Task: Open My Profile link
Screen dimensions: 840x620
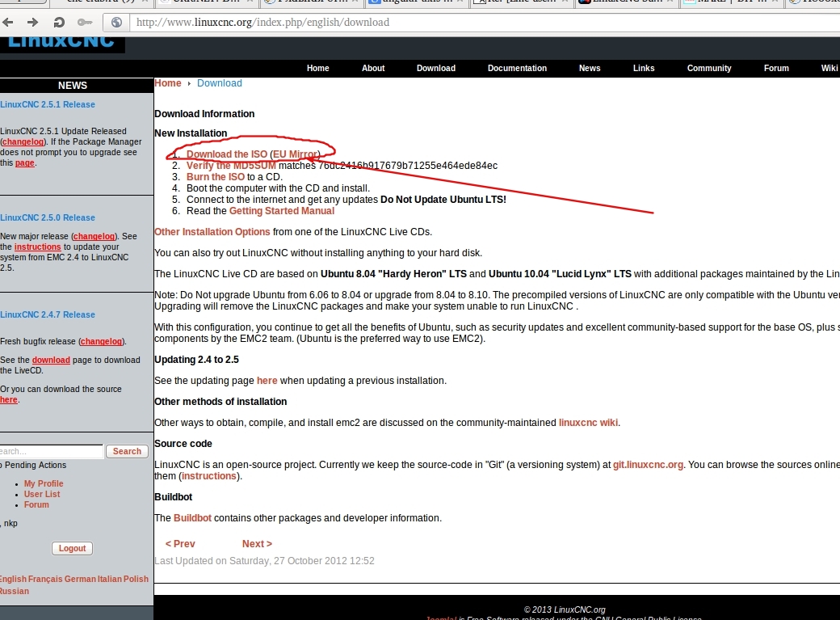Action: click(44, 483)
